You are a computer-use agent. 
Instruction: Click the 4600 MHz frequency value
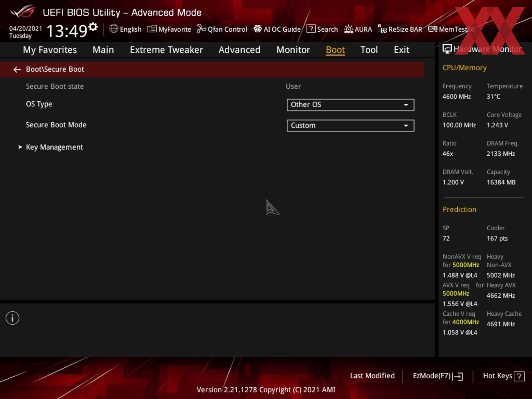tap(457, 97)
